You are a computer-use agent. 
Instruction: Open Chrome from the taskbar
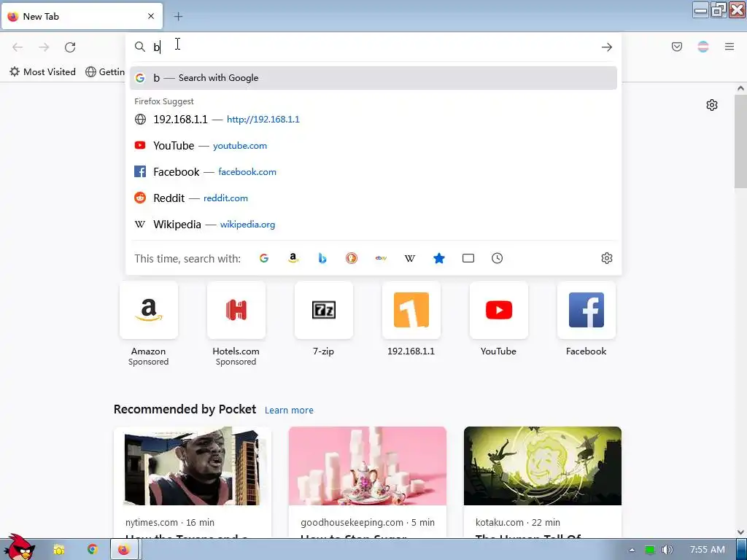(92, 550)
